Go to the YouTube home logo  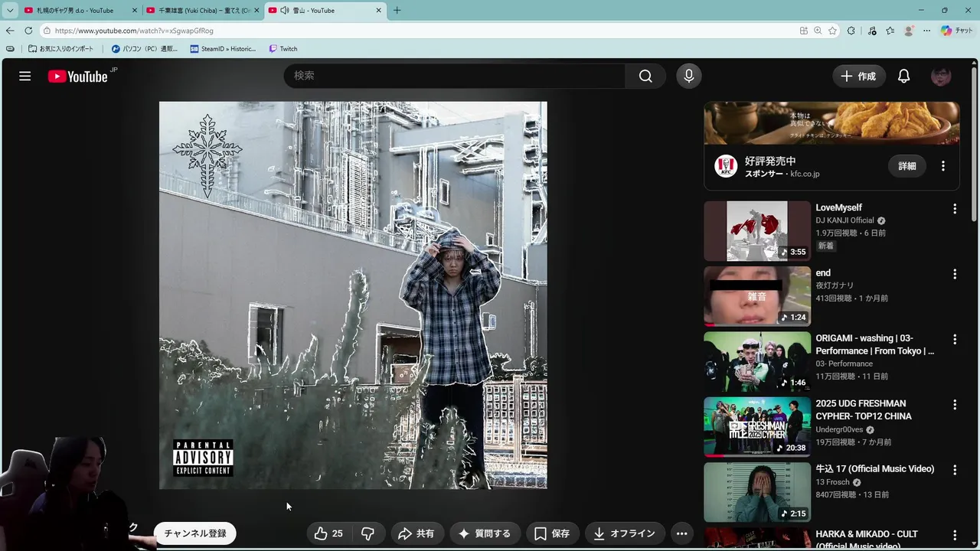click(77, 76)
